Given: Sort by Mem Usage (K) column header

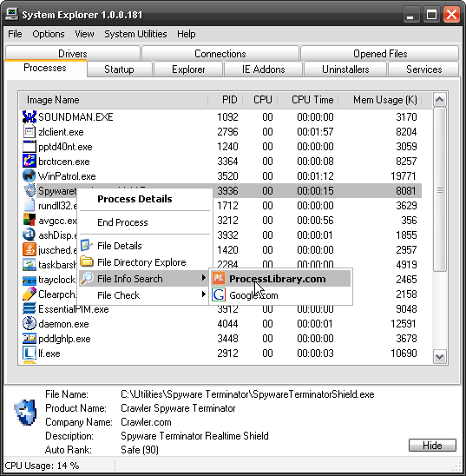Looking at the screenshot, I should coord(380,100).
